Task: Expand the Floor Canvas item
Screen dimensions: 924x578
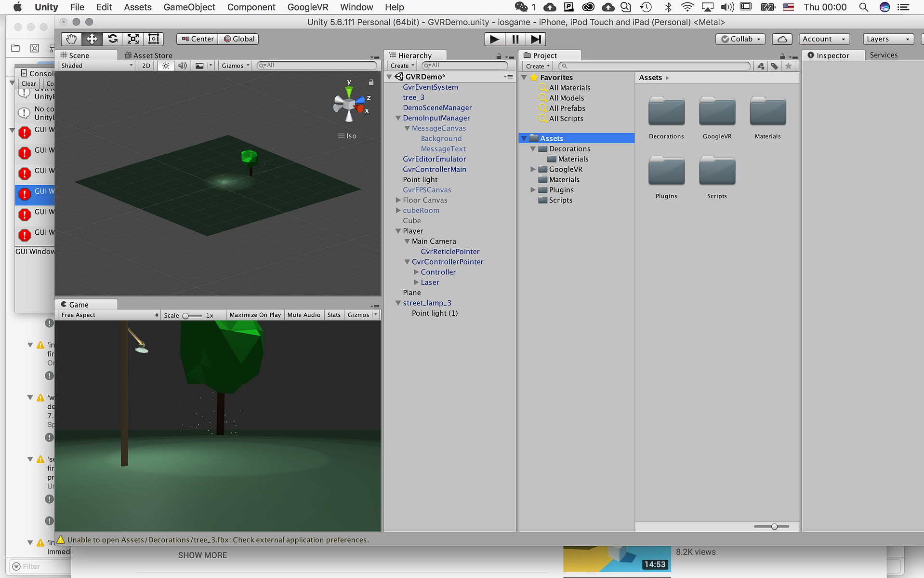Action: point(398,200)
